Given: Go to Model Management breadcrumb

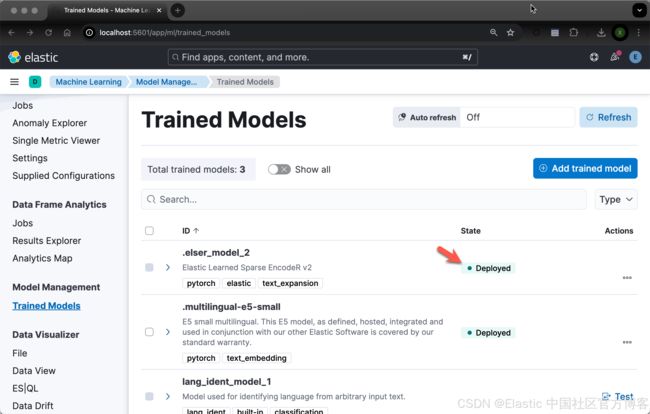Looking at the screenshot, I should point(166,82).
